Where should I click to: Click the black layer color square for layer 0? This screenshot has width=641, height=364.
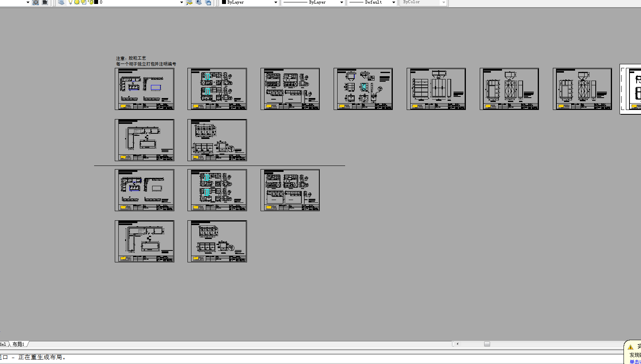coord(96,2)
